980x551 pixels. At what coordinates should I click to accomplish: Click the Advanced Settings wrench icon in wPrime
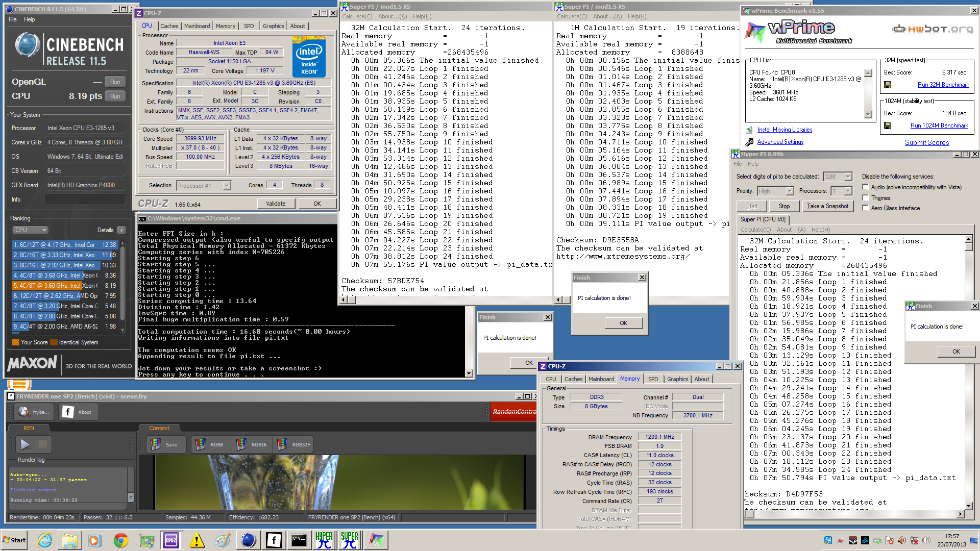point(749,142)
